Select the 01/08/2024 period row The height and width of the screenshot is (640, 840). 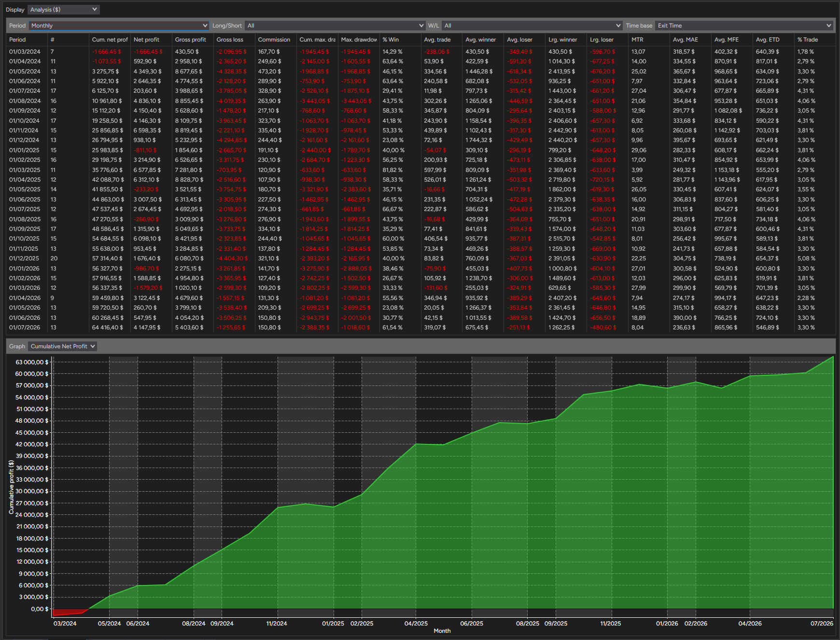421,101
